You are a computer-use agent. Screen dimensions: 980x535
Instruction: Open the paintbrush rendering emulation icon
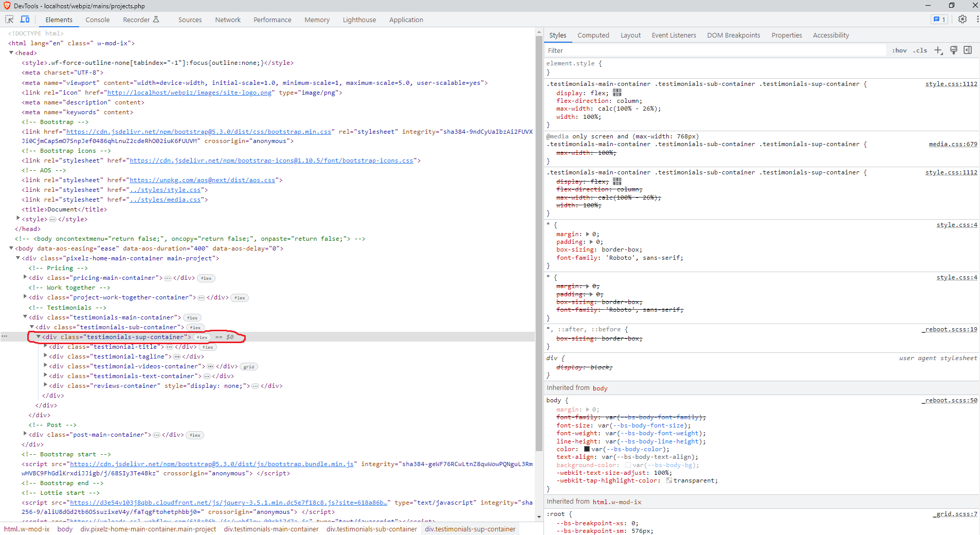953,50
